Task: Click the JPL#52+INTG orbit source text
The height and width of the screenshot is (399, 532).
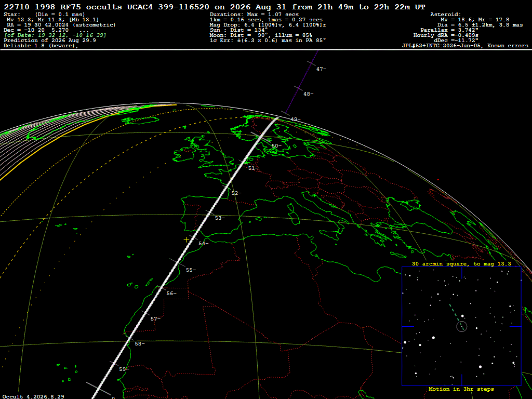Action: point(465,46)
